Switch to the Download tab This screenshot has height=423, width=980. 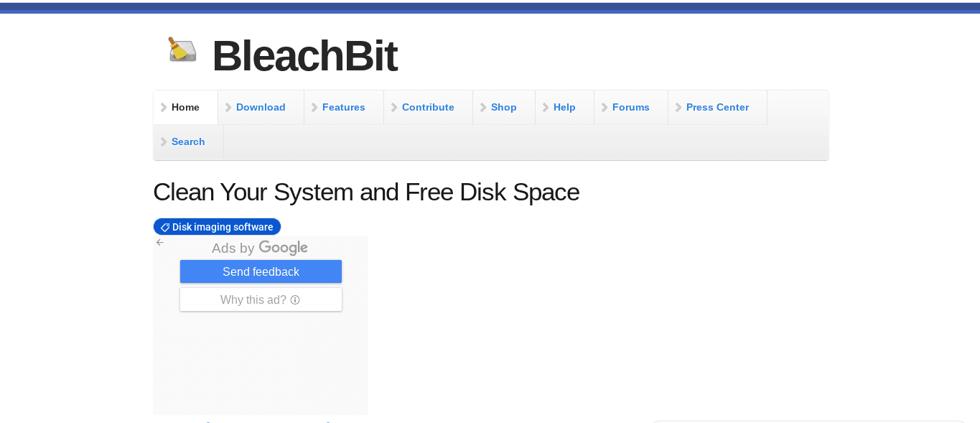coord(261,106)
